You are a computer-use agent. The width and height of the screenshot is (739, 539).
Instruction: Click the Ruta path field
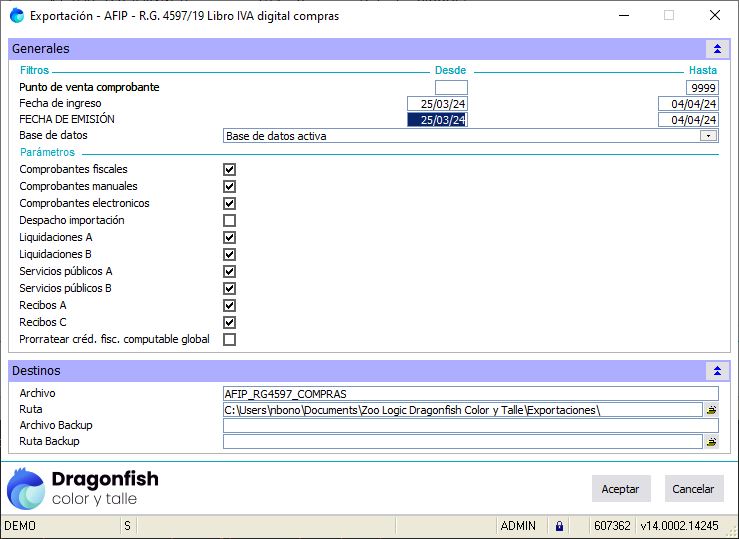point(463,410)
